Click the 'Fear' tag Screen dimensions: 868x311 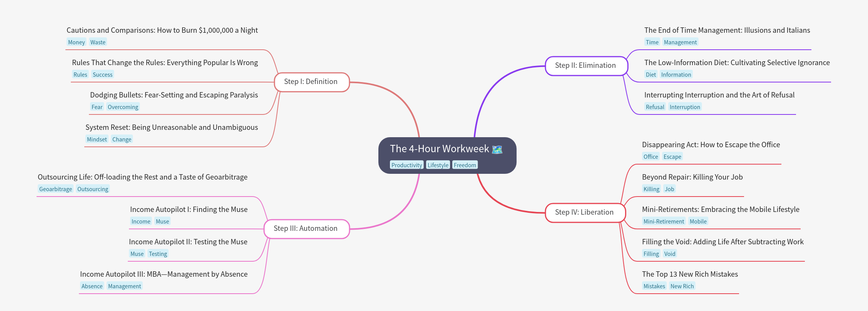pyautogui.click(x=97, y=107)
